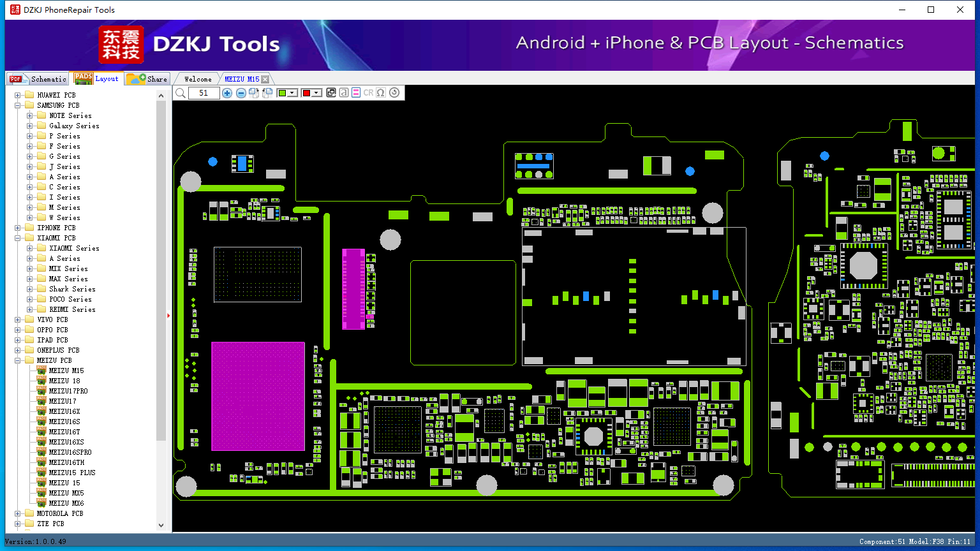980x551 pixels.
Task: Collapse the SAMSUNG PCB folder
Action: (x=18, y=105)
